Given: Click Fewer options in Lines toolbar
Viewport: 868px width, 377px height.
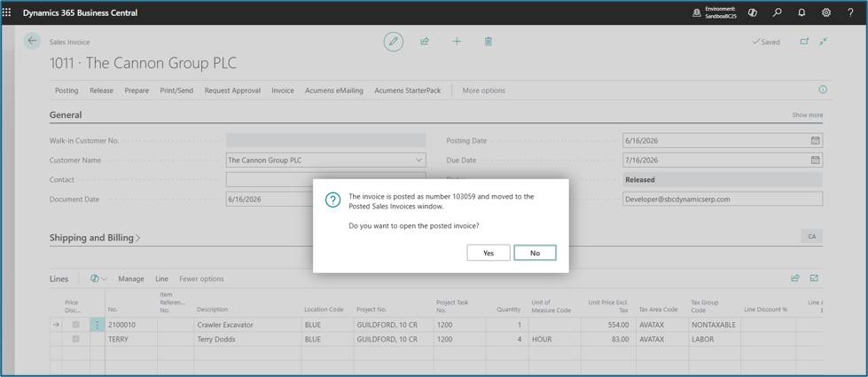Looking at the screenshot, I should [201, 279].
